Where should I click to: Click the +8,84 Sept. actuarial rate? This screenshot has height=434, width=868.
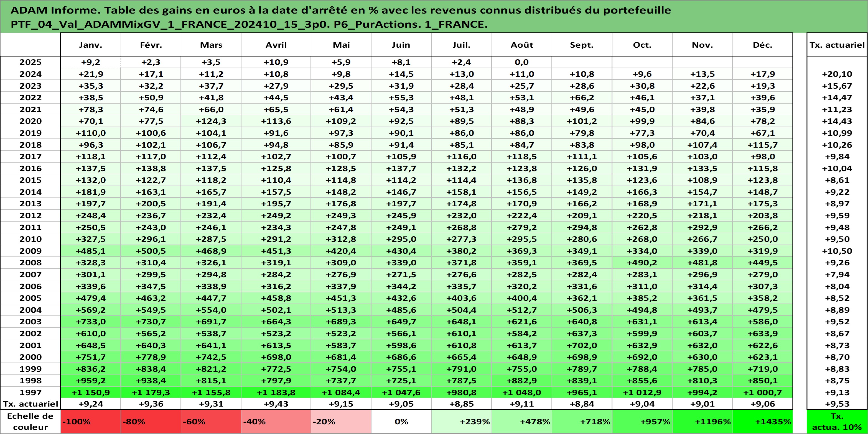point(582,404)
